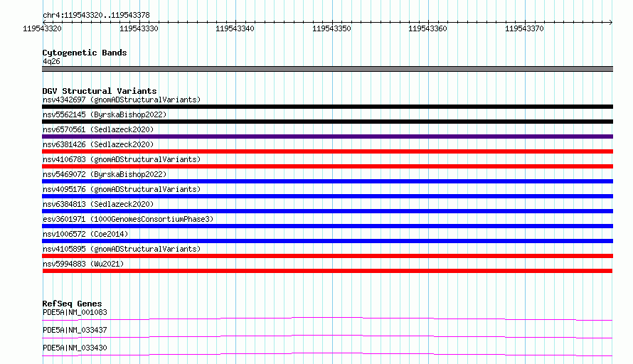Click the blue bar under nsv5469072
Screen dimensions: 633x364
coord(327,181)
